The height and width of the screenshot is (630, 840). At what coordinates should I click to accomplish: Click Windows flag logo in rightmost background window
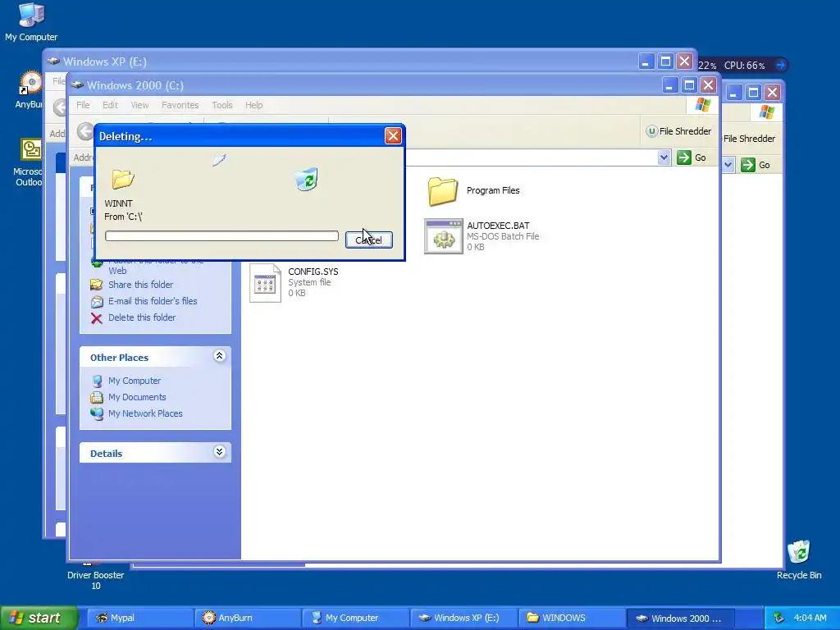click(x=767, y=112)
